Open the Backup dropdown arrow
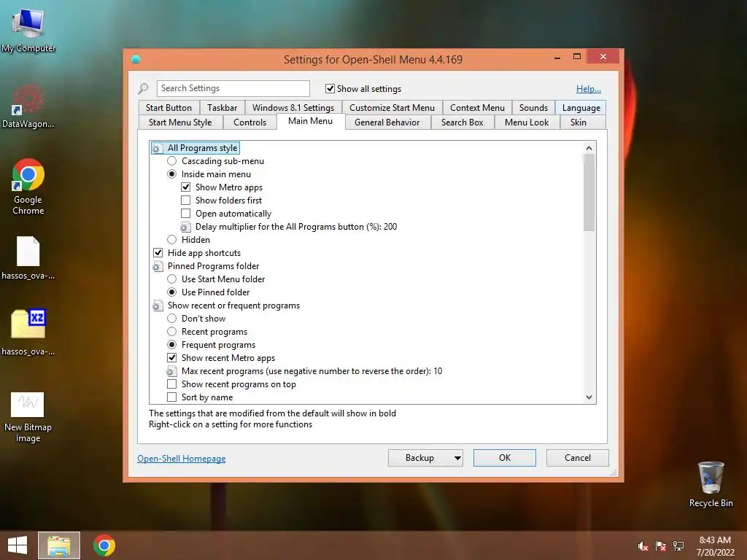Image resolution: width=747 pixels, height=560 pixels. (x=457, y=458)
